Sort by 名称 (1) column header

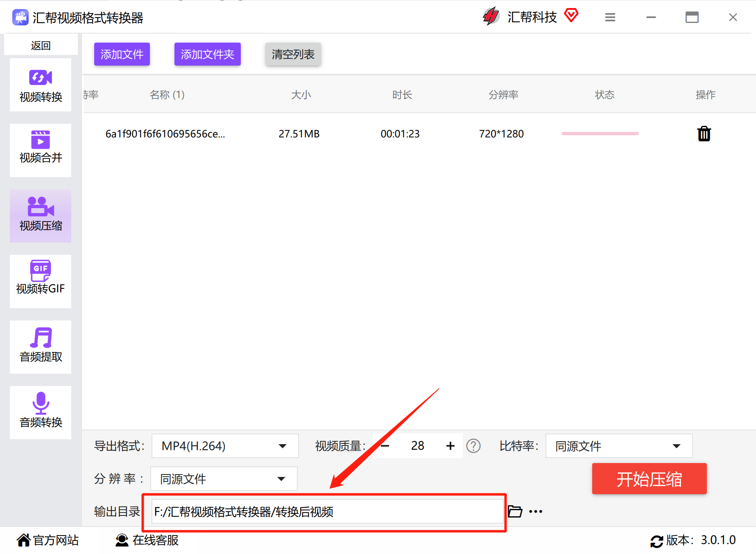point(167,95)
